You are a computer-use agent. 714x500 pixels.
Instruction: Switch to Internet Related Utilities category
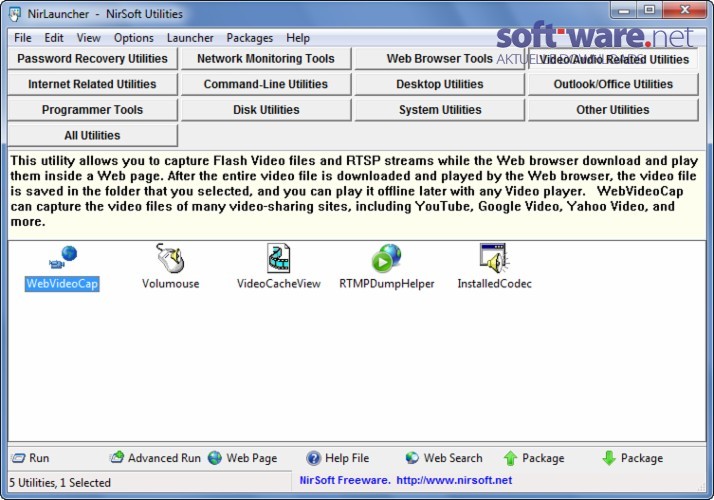pyautogui.click(x=92, y=84)
